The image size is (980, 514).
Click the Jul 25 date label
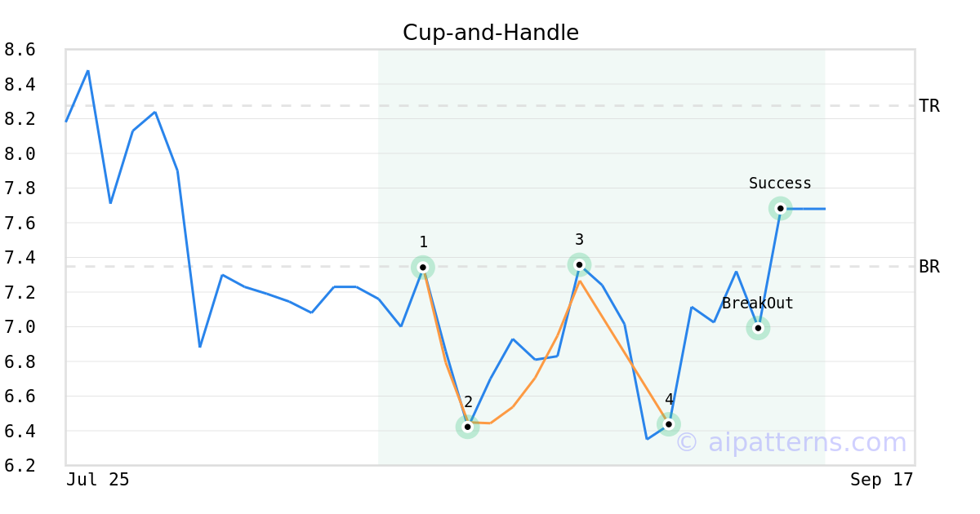tap(98, 480)
